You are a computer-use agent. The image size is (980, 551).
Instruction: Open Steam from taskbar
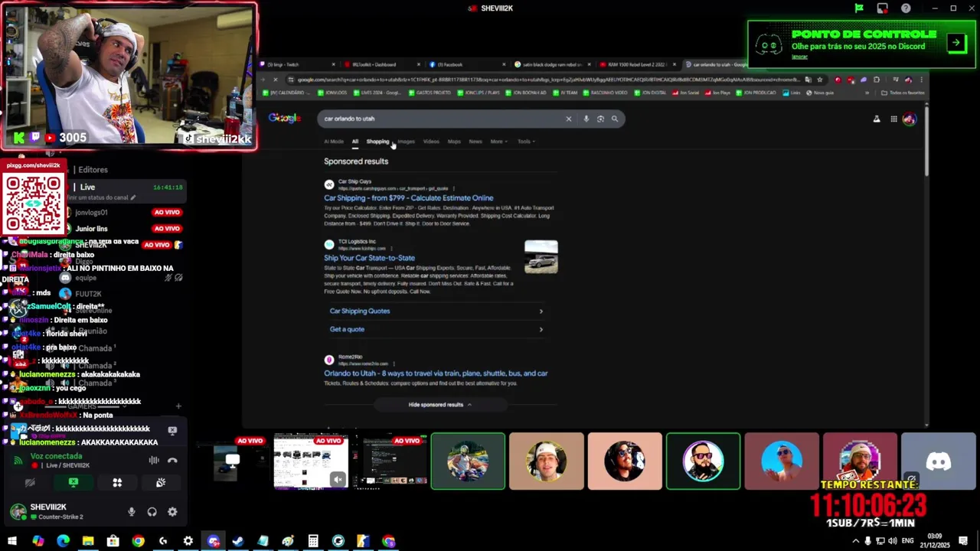pyautogui.click(x=238, y=541)
